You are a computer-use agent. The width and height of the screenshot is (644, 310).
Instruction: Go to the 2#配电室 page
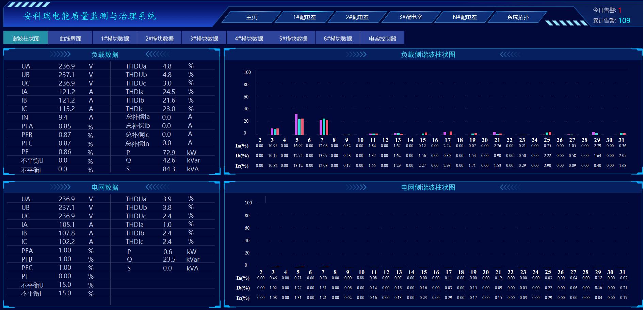point(357,17)
